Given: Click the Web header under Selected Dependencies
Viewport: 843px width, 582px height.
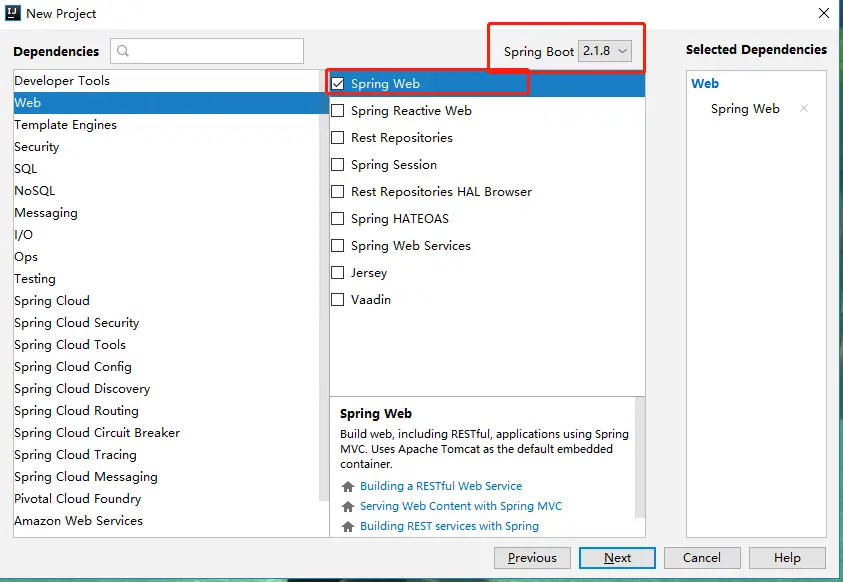Looking at the screenshot, I should click(705, 83).
